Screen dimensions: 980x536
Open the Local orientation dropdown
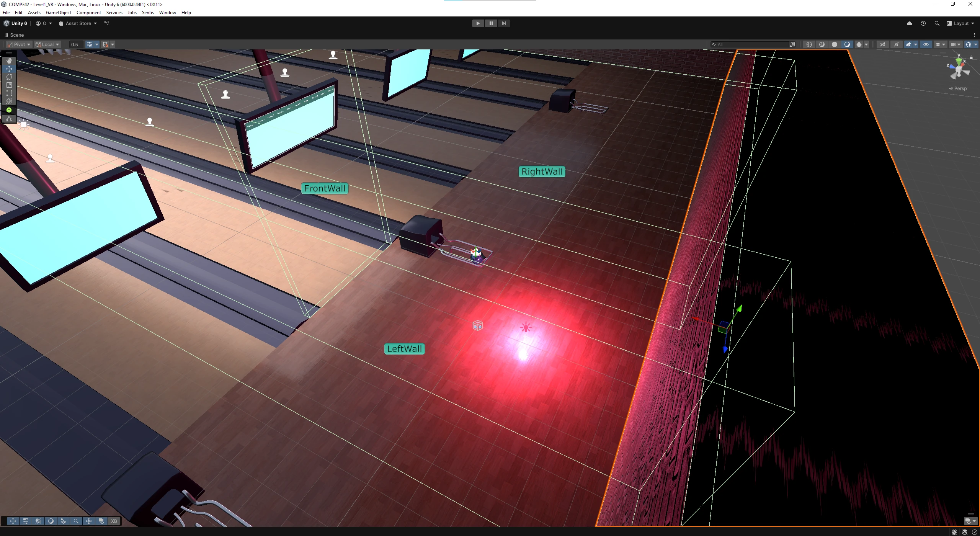pos(47,44)
